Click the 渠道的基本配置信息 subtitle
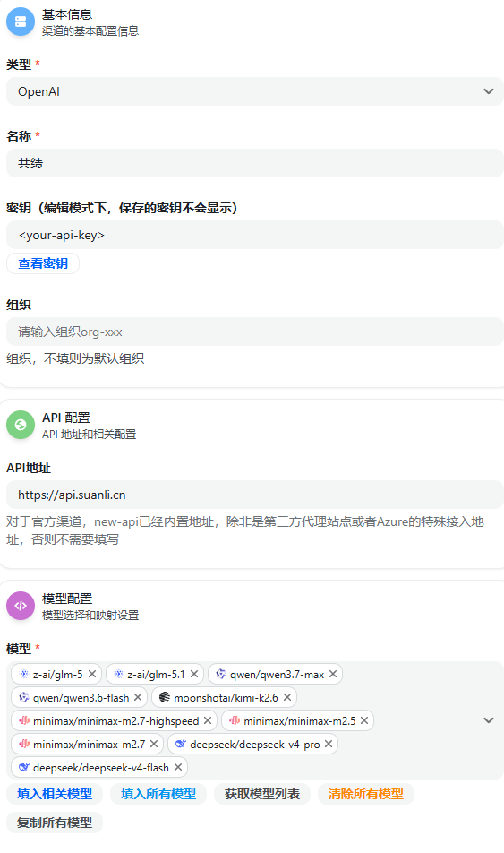The height and width of the screenshot is (853, 504). coord(90,31)
